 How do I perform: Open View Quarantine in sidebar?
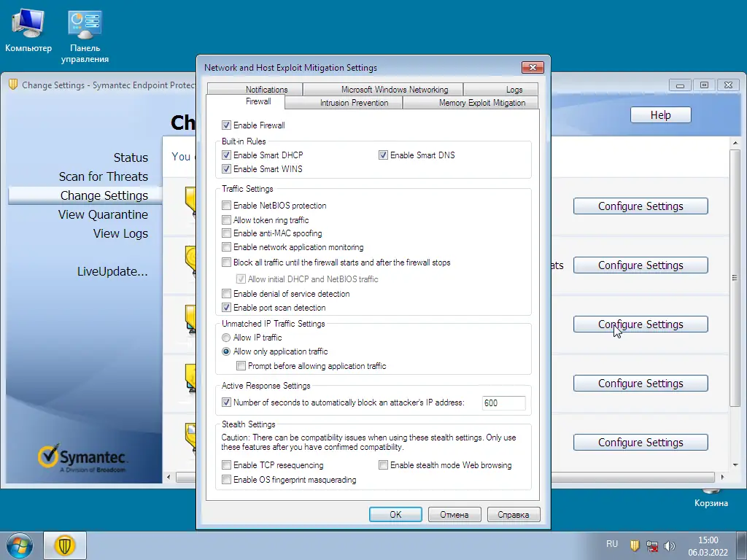click(103, 215)
